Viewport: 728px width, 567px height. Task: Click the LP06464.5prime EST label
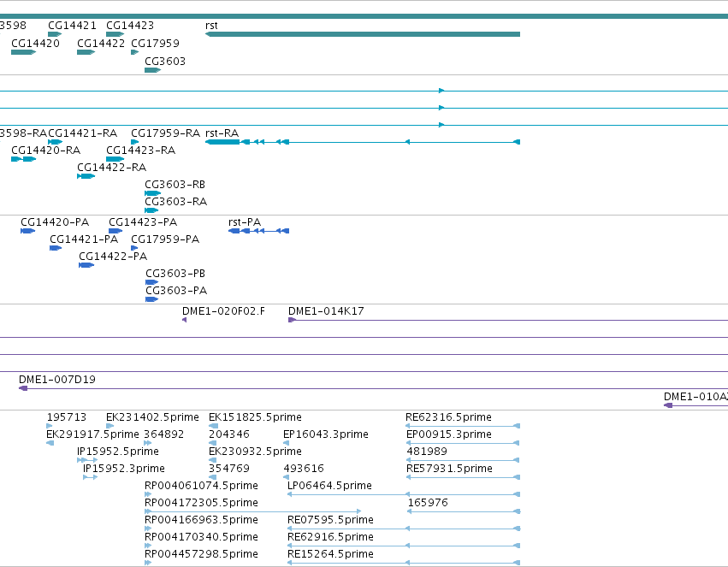click(329, 486)
